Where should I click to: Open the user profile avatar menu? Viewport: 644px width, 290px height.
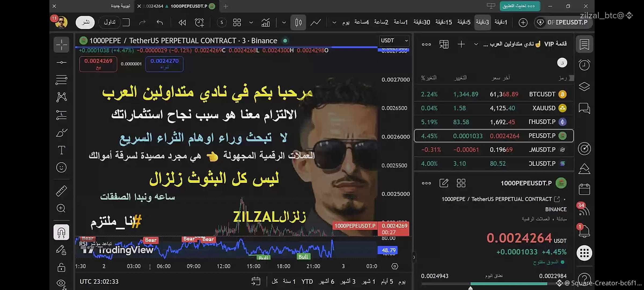point(61,23)
